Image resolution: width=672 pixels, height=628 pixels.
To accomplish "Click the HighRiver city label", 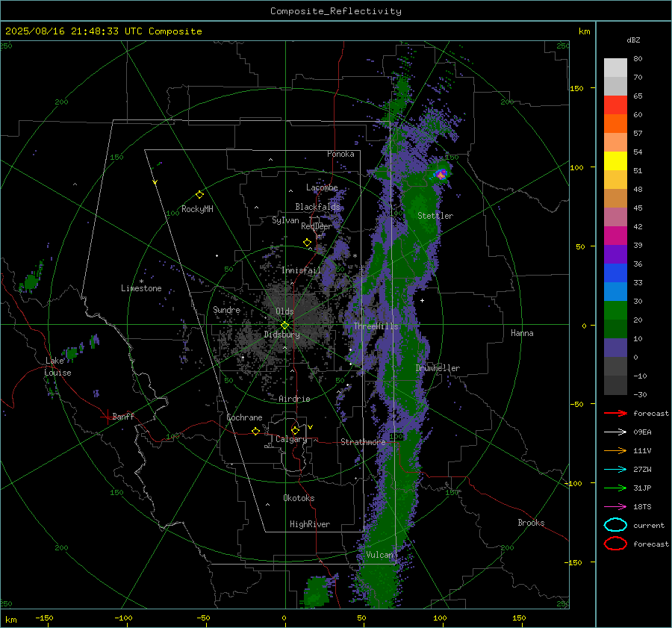I will 310,524.
